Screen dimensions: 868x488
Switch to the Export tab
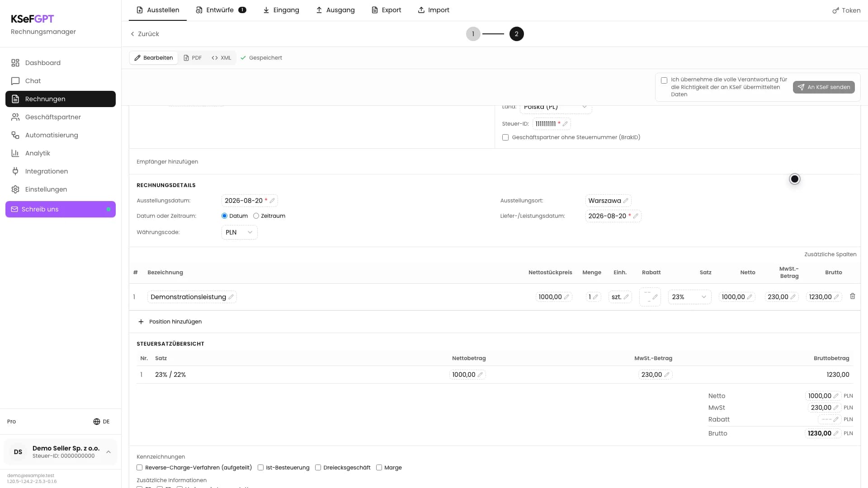[x=386, y=10]
